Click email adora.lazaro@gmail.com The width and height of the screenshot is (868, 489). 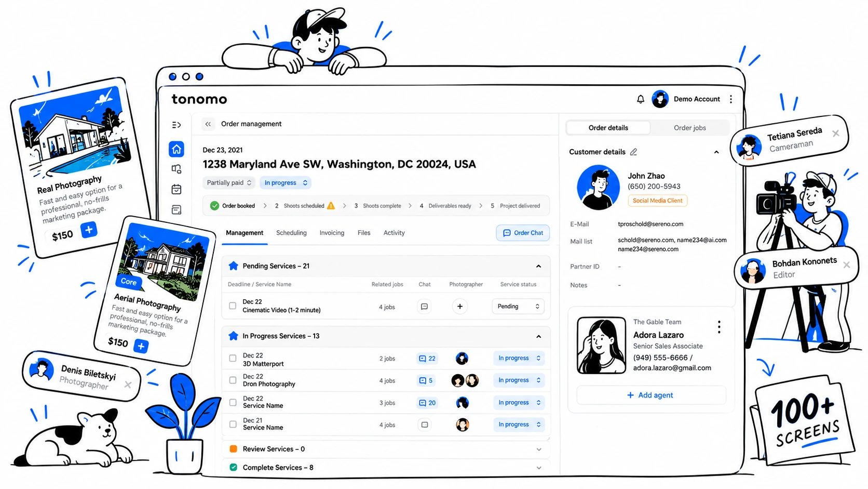[x=672, y=368]
